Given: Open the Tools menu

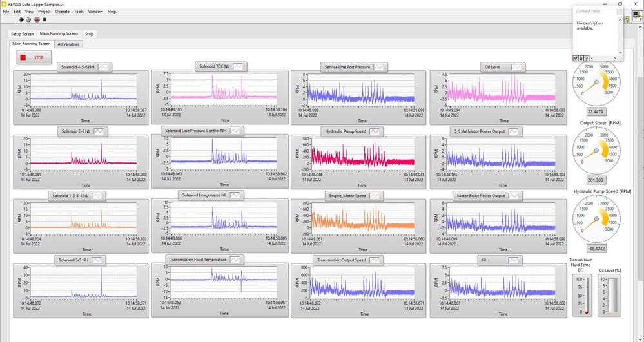Looking at the screenshot, I should coord(79,12).
